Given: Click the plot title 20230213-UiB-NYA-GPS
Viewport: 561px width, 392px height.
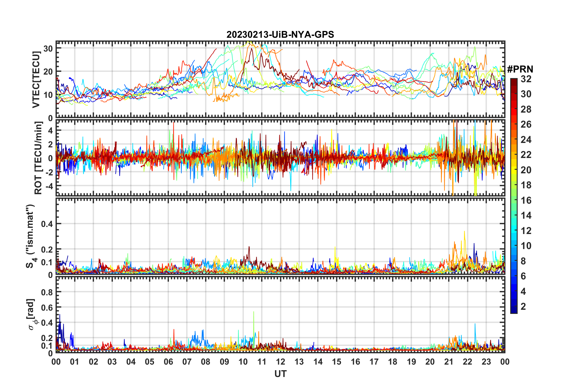Looking at the screenshot, I should click(280, 35).
